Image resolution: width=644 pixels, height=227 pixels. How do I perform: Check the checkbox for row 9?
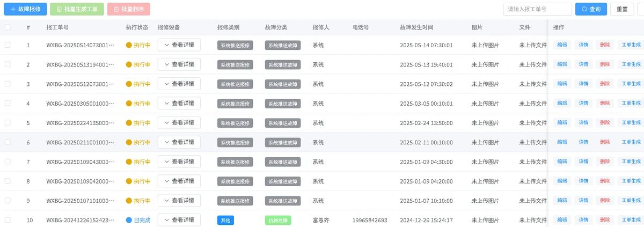click(x=8, y=200)
